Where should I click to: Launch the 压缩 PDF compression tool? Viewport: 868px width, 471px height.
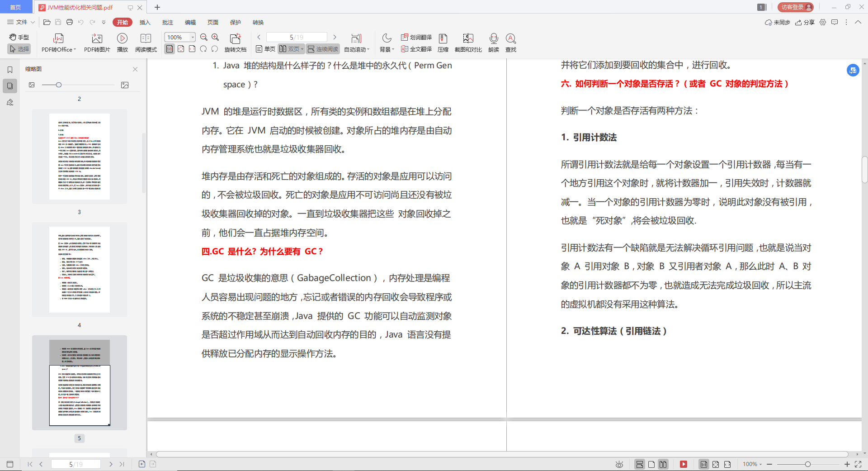coord(443,43)
